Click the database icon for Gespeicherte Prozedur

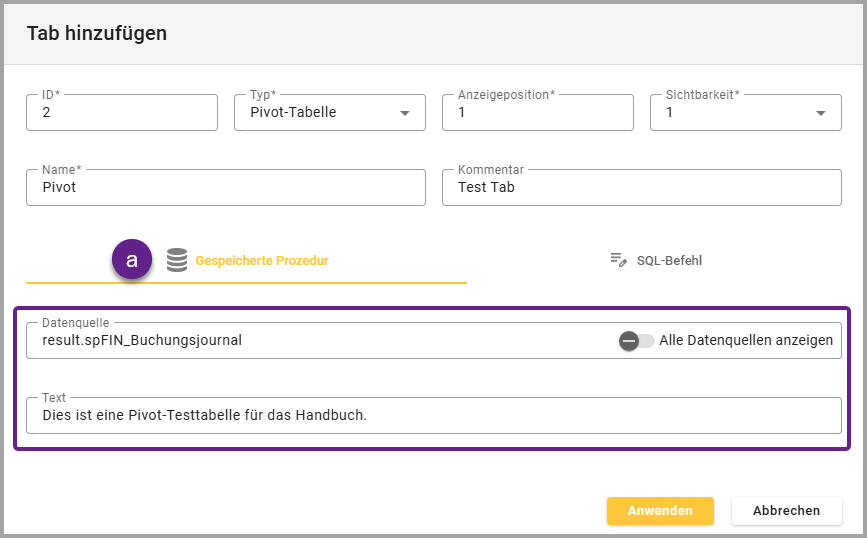point(177,260)
